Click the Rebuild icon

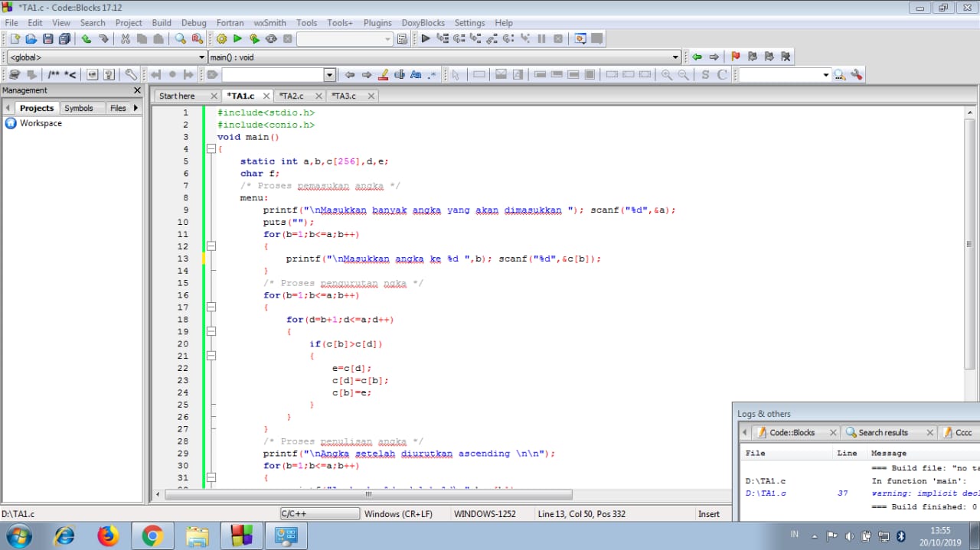click(271, 39)
